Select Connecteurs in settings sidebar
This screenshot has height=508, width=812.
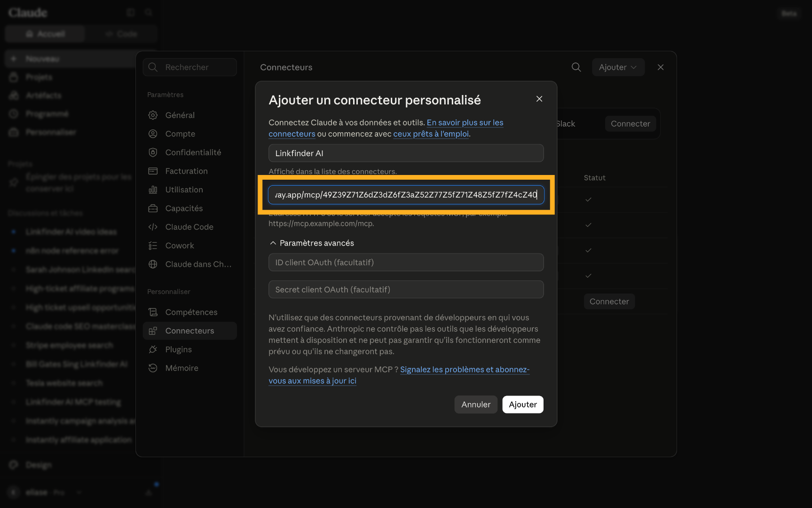[x=190, y=331]
